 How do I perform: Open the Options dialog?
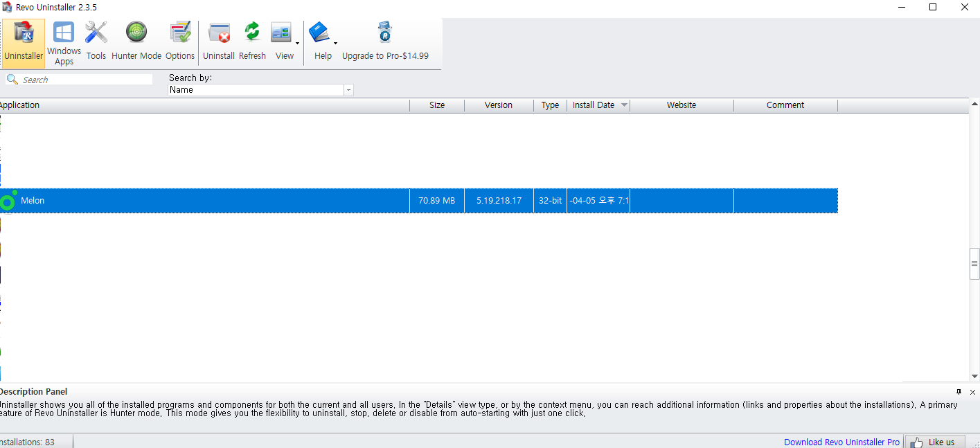click(180, 43)
